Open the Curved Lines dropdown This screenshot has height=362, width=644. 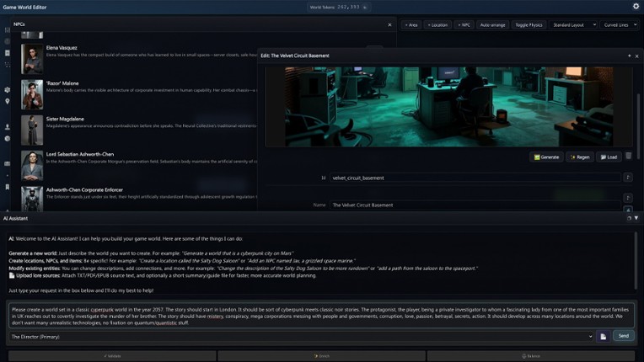coord(620,25)
